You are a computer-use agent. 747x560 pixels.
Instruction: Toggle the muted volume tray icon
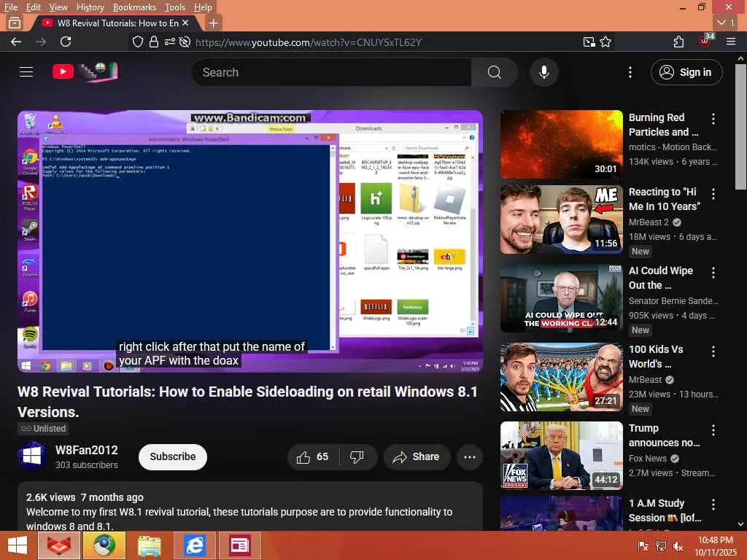coord(678,546)
